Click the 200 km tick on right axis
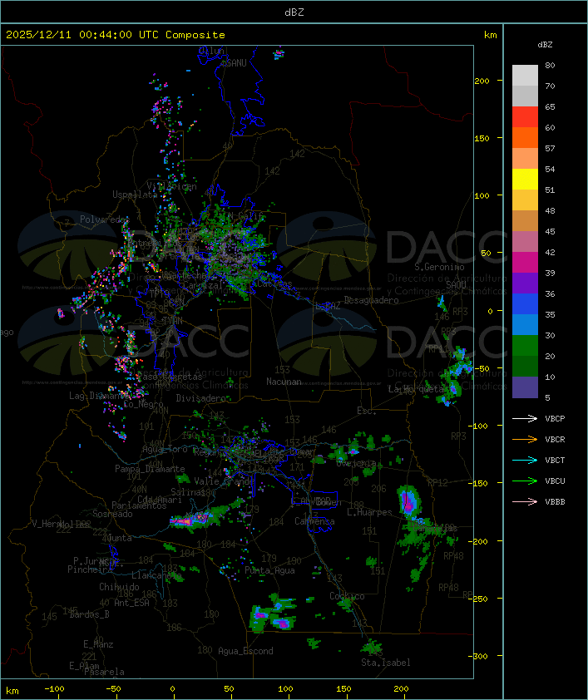The height and width of the screenshot is (700, 588). point(482,81)
